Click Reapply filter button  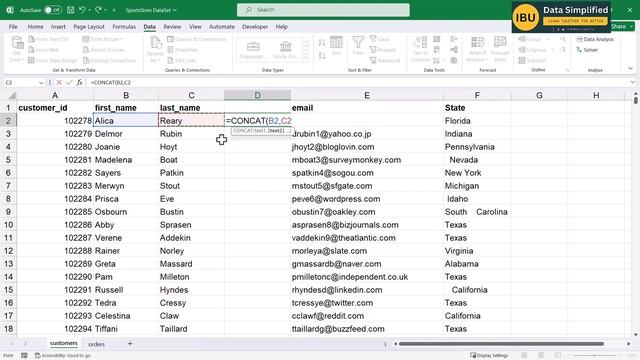pyautogui.click(x=383, y=50)
